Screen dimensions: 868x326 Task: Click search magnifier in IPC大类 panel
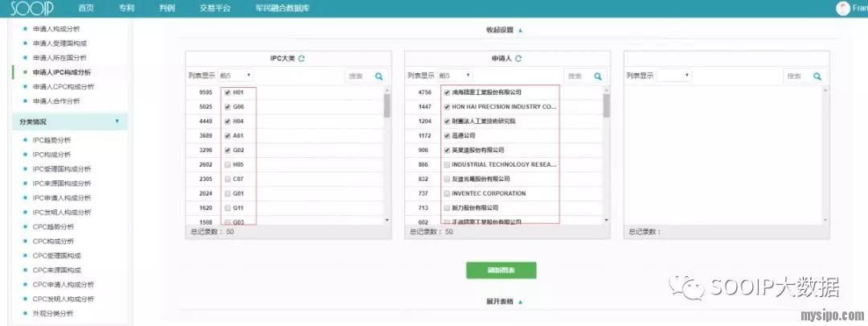379,76
